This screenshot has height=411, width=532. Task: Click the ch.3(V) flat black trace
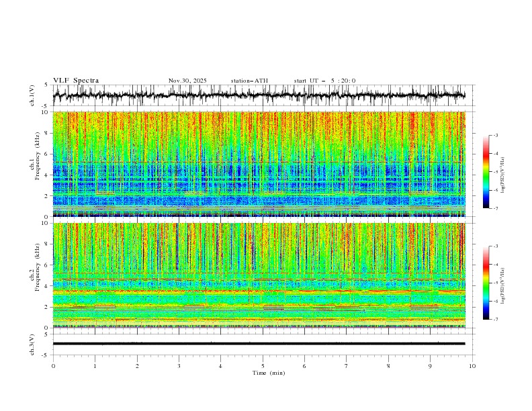tap(259, 344)
